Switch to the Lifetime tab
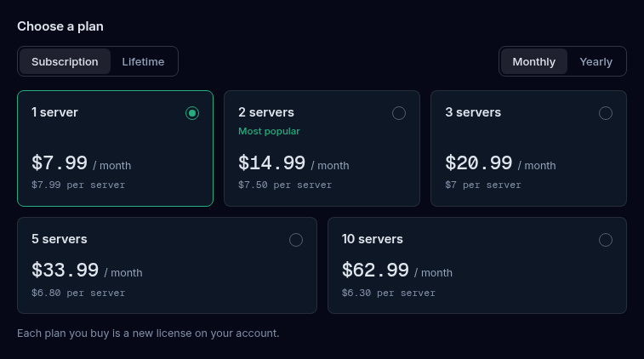 tap(143, 61)
